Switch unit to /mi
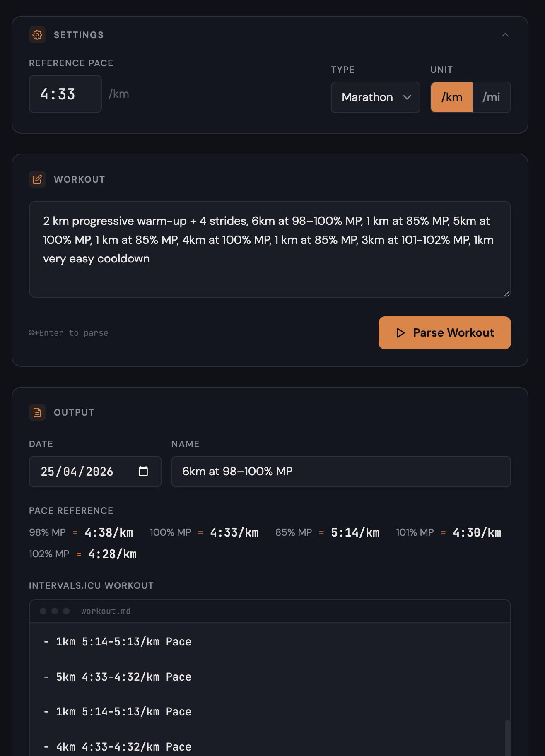 [x=491, y=97]
